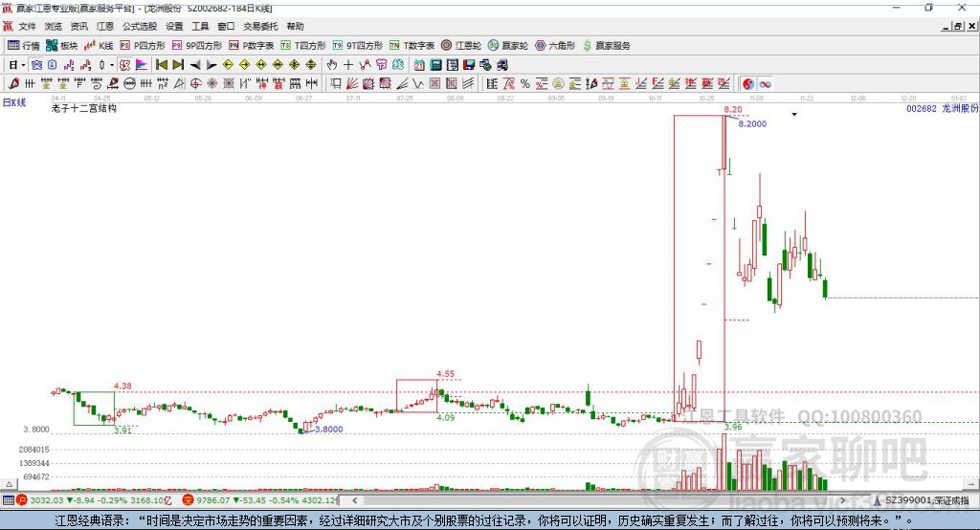Click the Shenzhen index 9786.07 status entry
Viewport: 980px width, 530px height.
click(x=260, y=500)
